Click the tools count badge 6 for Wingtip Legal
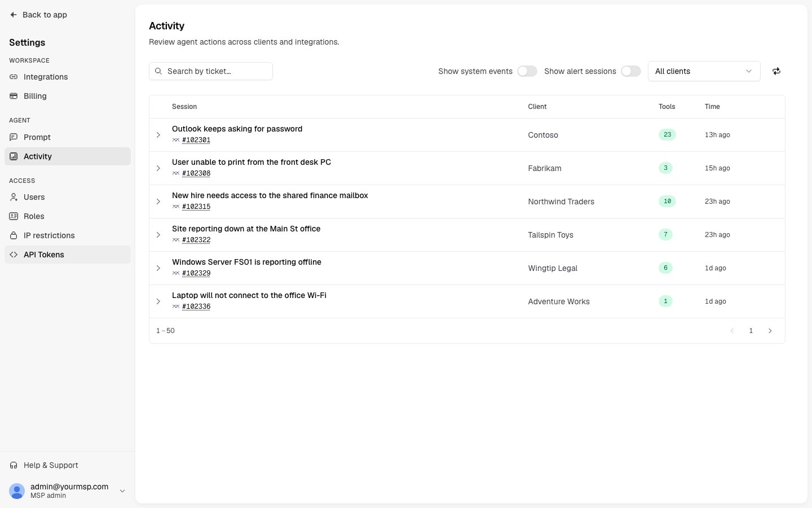 pos(665,268)
